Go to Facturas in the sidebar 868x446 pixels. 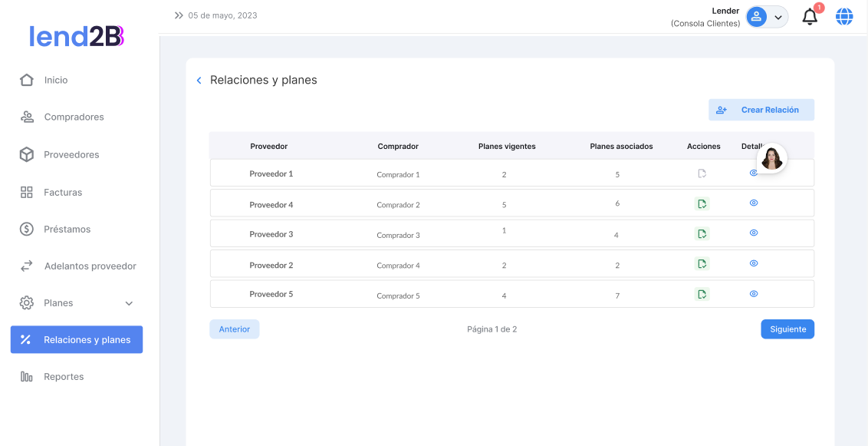[x=63, y=192]
